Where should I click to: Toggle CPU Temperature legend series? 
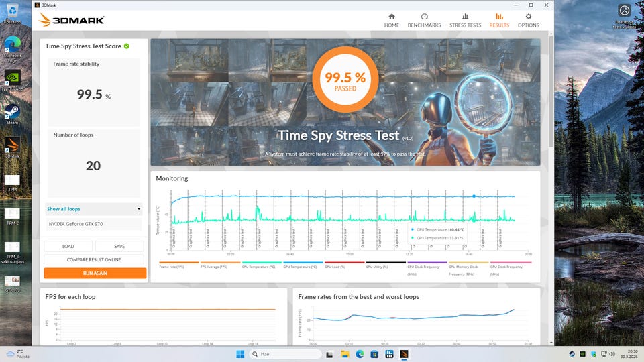pos(262,265)
